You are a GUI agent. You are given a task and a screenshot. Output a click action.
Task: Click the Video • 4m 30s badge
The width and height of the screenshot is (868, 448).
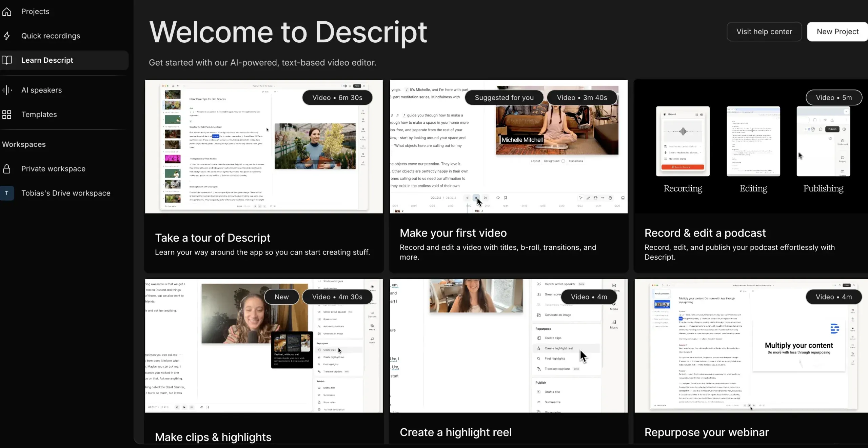pyautogui.click(x=337, y=297)
